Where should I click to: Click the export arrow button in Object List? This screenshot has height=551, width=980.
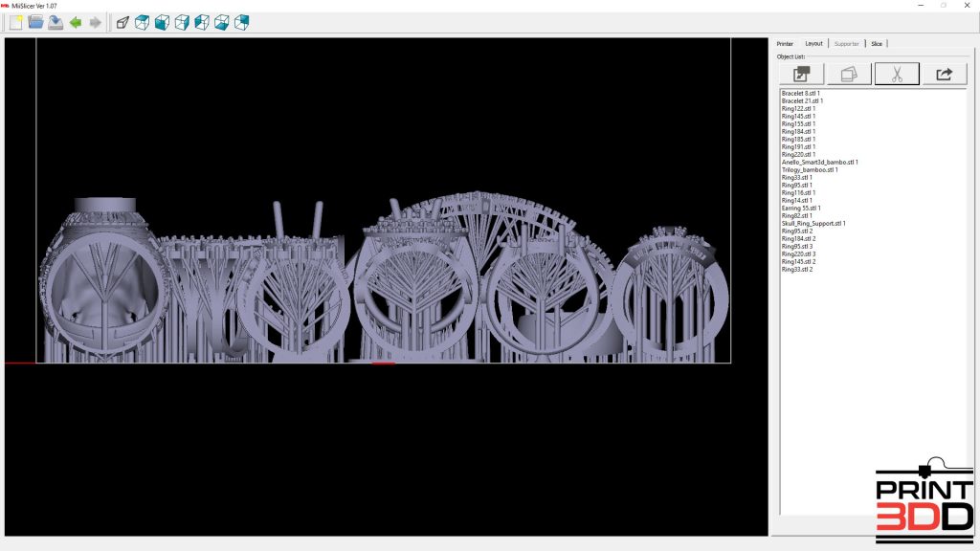[945, 74]
